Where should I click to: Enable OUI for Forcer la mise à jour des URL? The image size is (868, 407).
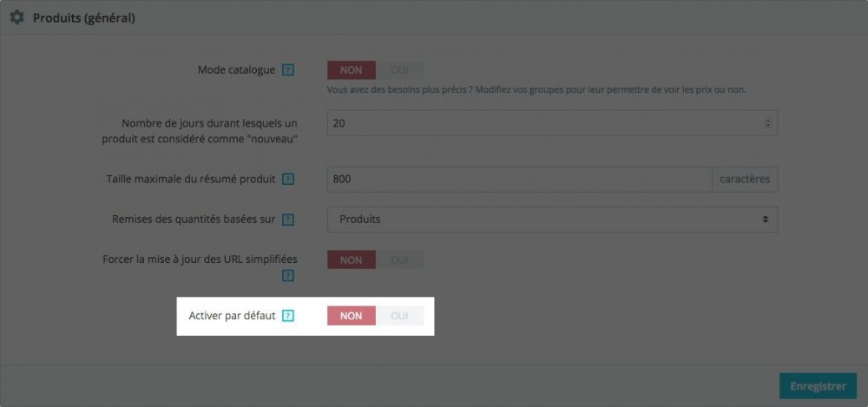pos(399,259)
